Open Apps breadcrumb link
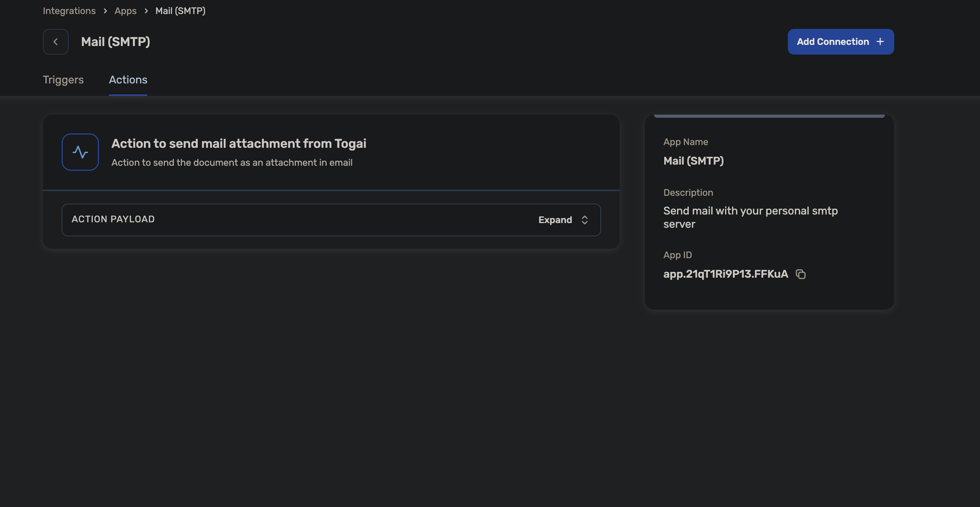The width and height of the screenshot is (980, 507). 126,11
